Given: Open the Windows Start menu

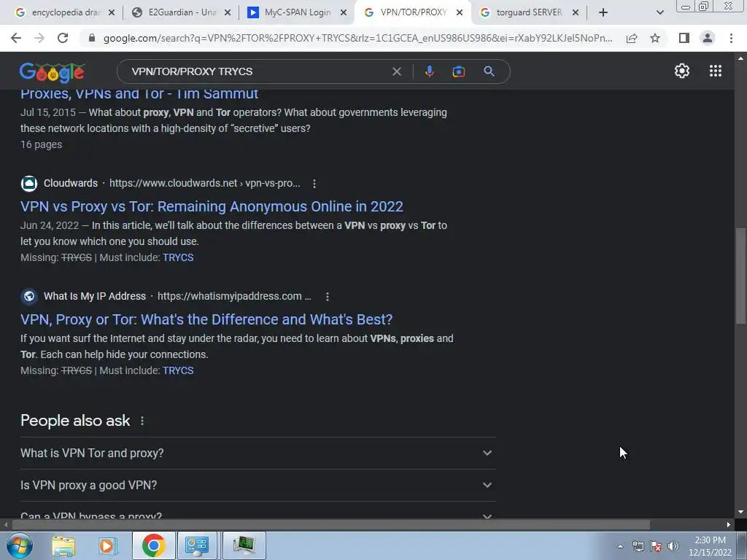Looking at the screenshot, I should point(19,545).
